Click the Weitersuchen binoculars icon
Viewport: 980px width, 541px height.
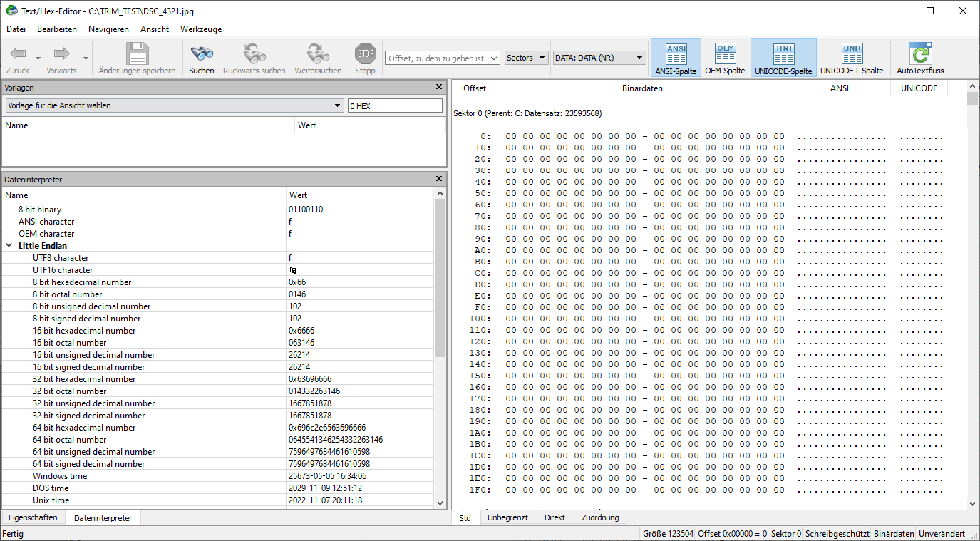click(318, 53)
